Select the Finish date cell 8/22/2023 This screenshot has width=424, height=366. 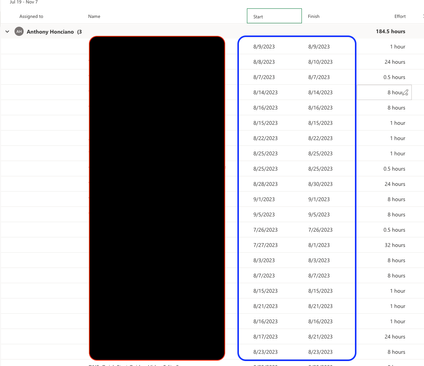320,138
